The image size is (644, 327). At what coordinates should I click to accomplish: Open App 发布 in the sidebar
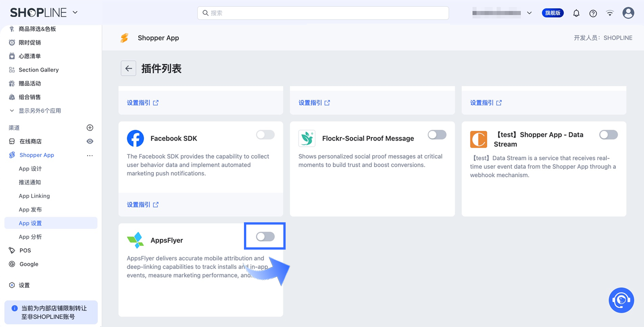[30, 210]
